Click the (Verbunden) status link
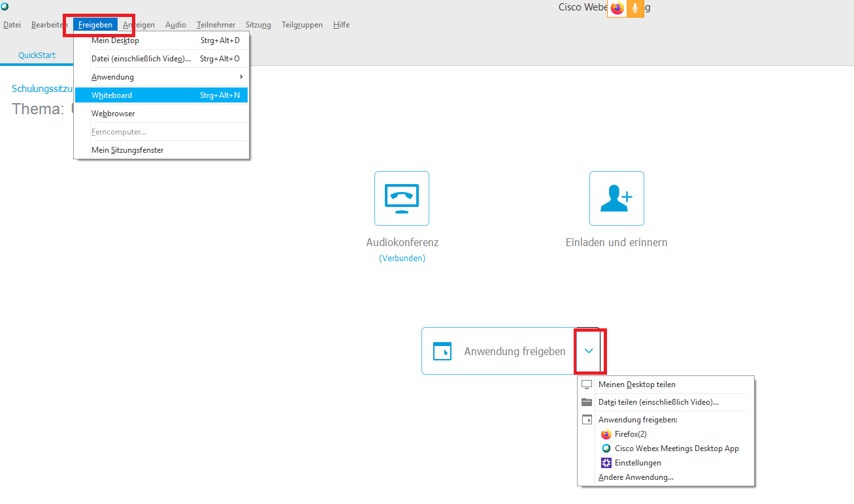The image size is (854, 504). (402, 259)
